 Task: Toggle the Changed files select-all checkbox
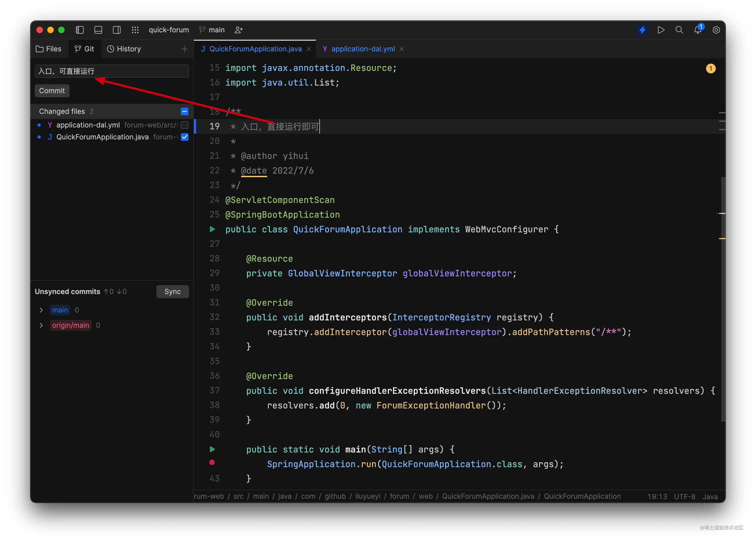click(x=185, y=111)
